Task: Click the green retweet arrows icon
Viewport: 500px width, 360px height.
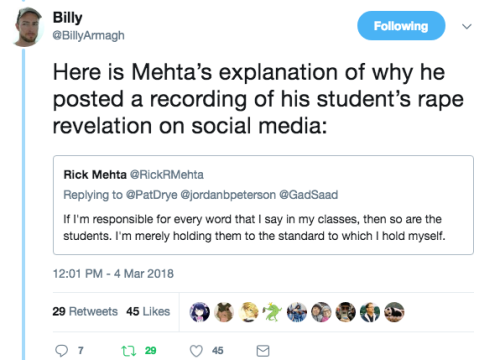Action: (x=128, y=351)
